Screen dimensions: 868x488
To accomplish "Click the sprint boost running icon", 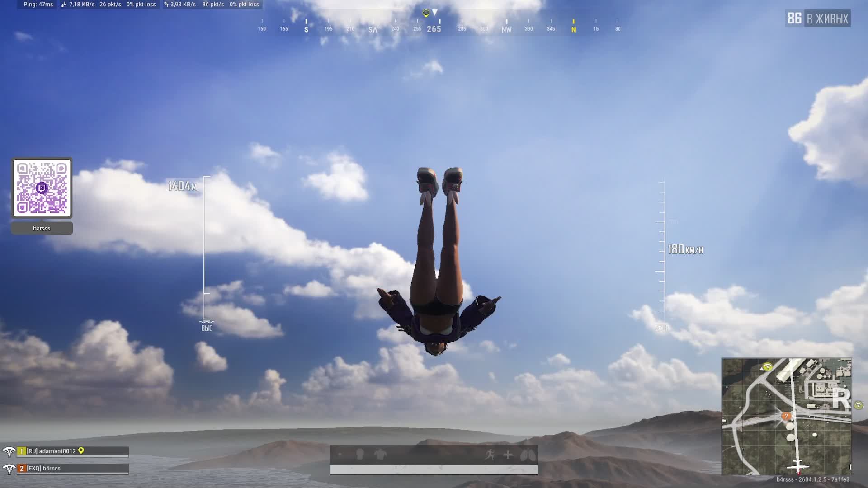I will click(490, 455).
